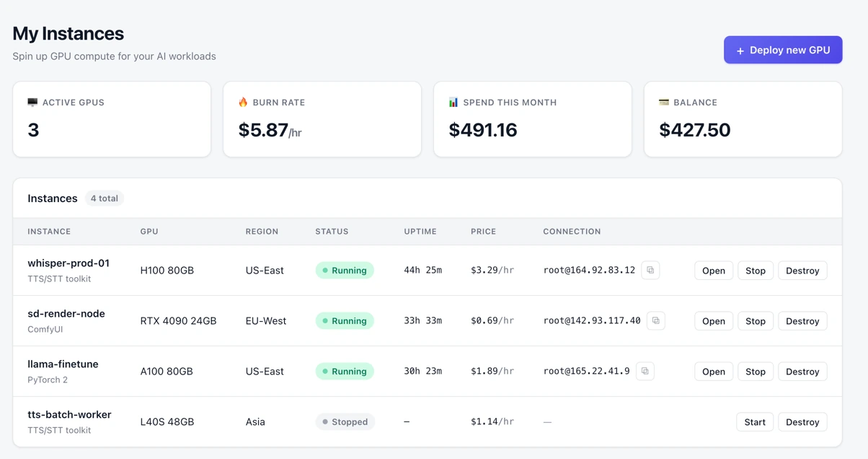
Task: Click the L40S 48GB GPU cell
Action: pyautogui.click(x=167, y=422)
